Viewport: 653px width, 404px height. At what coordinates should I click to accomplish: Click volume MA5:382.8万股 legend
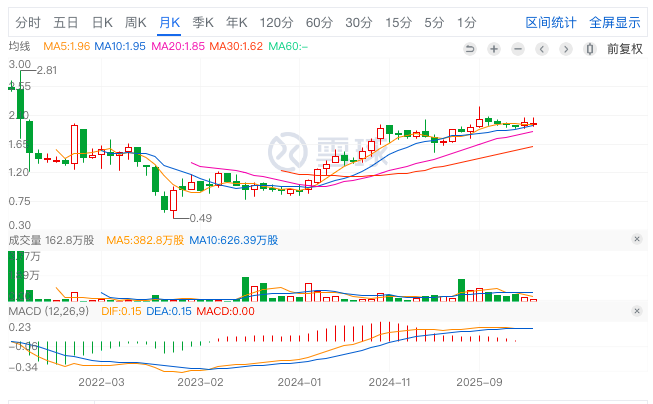pyautogui.click(x=145, y=240)
